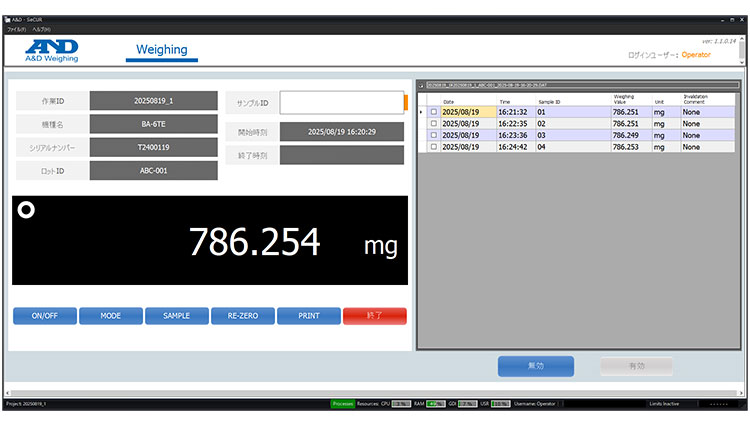Click the horizontal scrollbar at window bottom

(x=374, y=393)
